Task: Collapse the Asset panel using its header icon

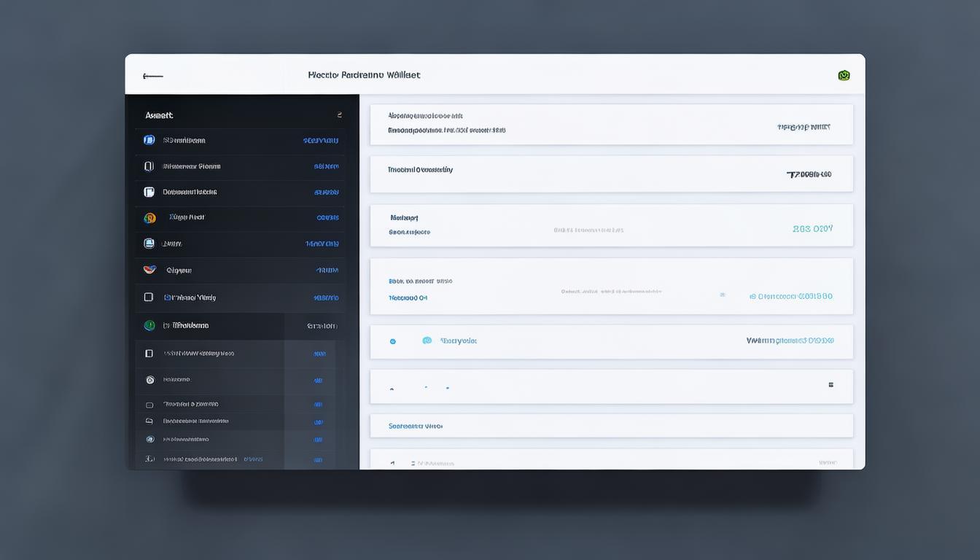Action: (339, 115)
